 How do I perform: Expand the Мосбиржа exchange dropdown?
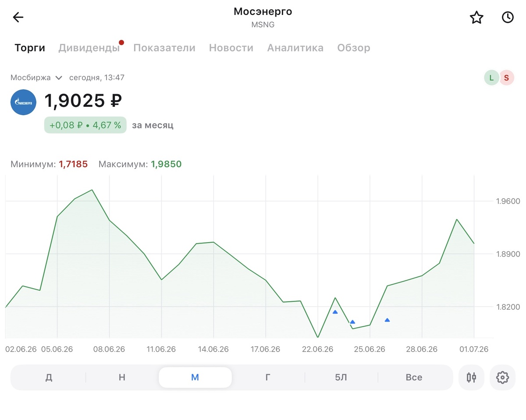point(37,78)
